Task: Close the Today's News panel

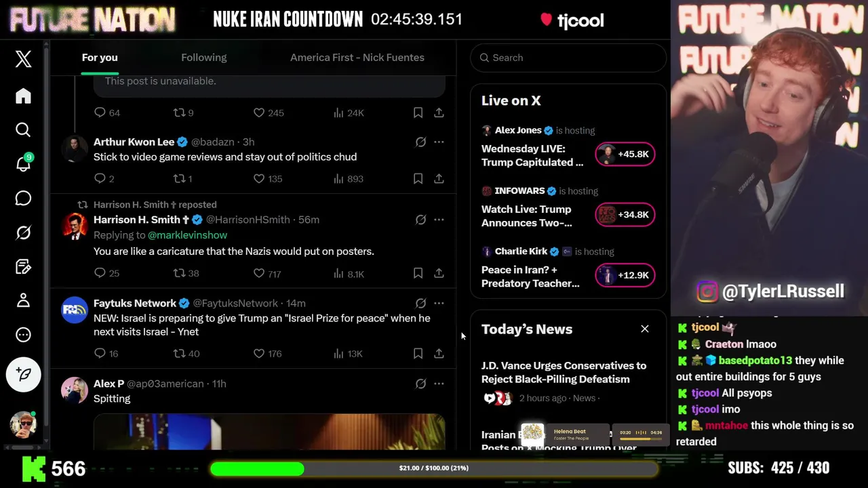Action: (645, 329)
